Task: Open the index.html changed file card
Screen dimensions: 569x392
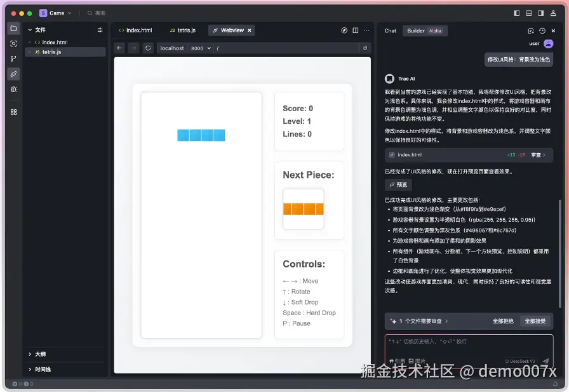Action: tap(469, 155)
